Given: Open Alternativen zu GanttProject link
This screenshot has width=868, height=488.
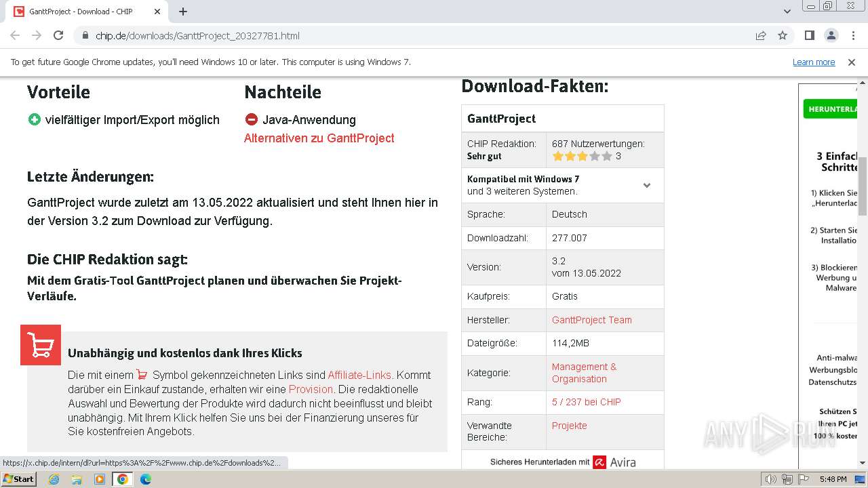Looking at the screenshot, I should [319, 138].
